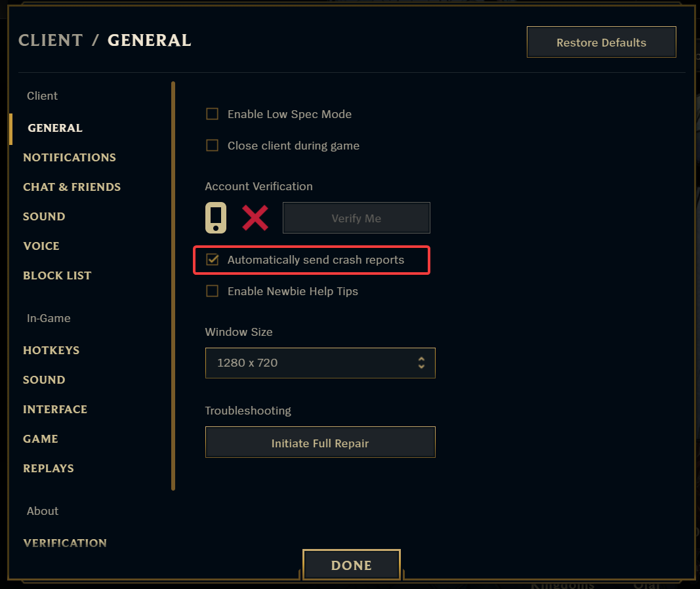This screenshot has height=589, width=700.
Task: Click the phone verification icon
Action: (216, 218)
